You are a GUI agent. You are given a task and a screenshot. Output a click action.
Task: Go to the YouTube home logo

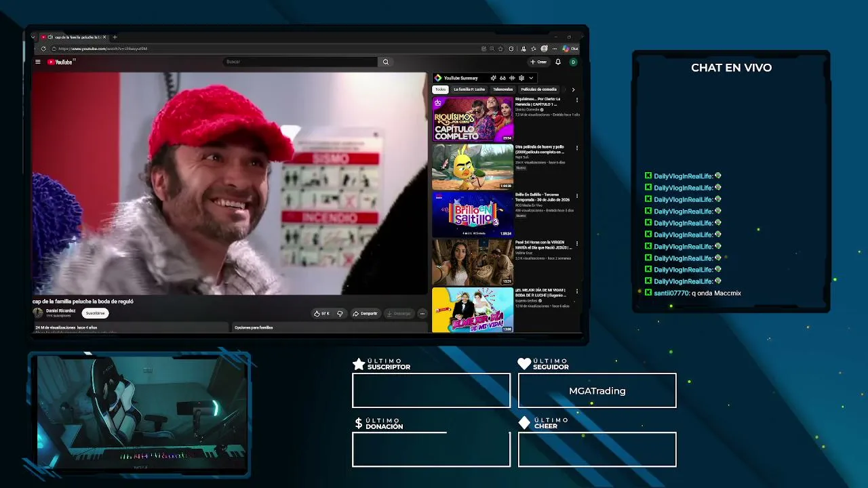(60, 62)
